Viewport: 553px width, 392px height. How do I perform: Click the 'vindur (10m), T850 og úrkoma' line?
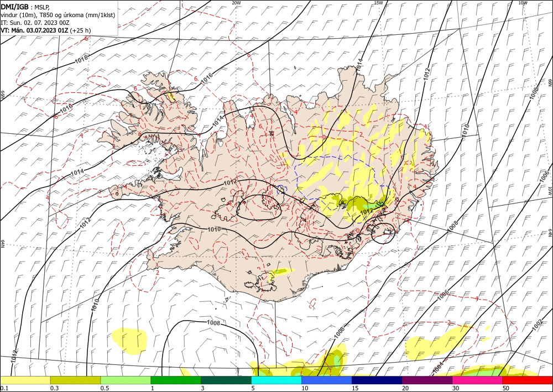(58, 15)
